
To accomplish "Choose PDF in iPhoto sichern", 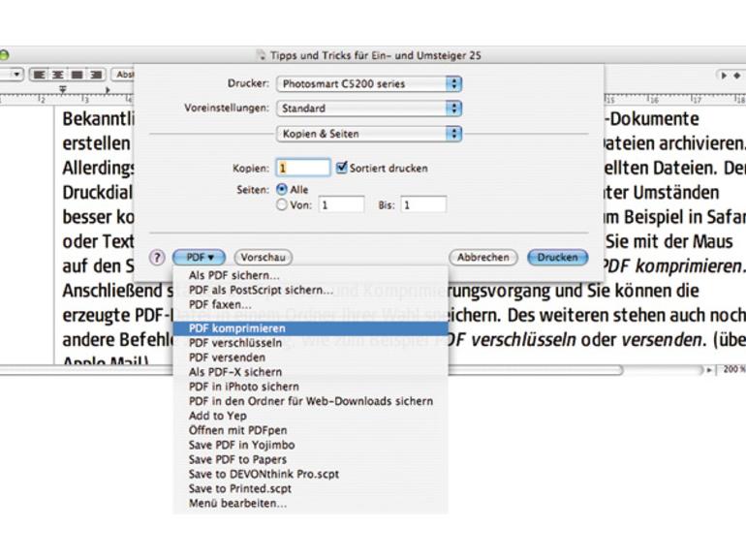I will [x=311, y=387].
